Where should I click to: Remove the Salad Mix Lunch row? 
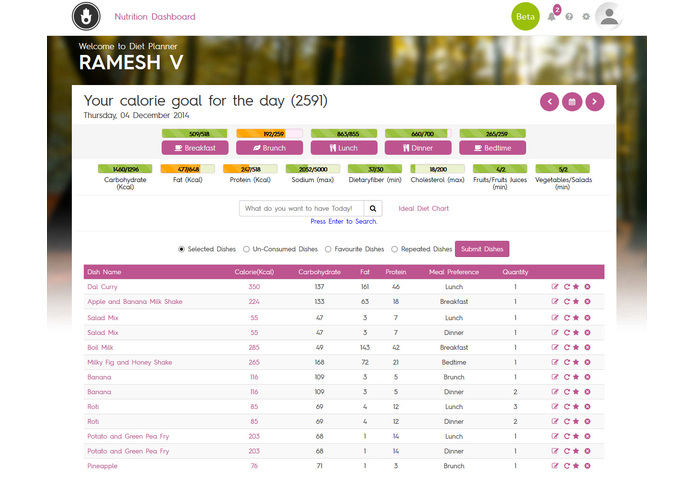[587, 318]
